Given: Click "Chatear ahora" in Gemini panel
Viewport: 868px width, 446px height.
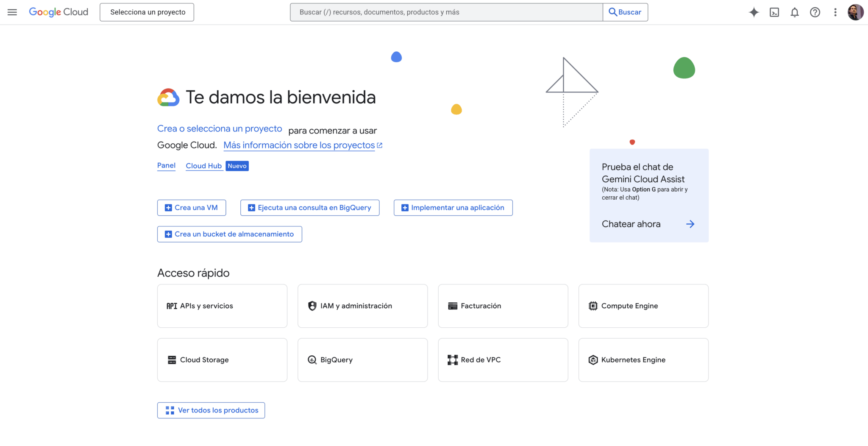Looking at the screenshot, I should (631, 224).
